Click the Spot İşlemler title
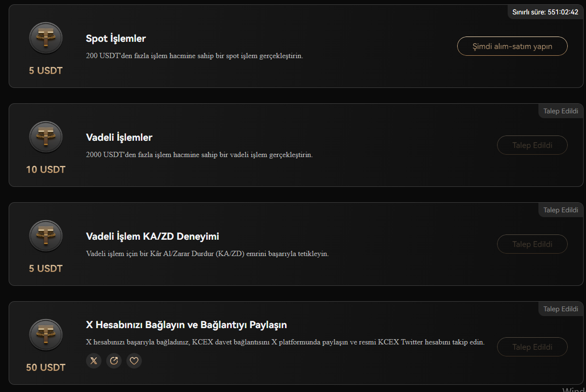The height and width of the screenshot is (392, 586). (116, 38)
